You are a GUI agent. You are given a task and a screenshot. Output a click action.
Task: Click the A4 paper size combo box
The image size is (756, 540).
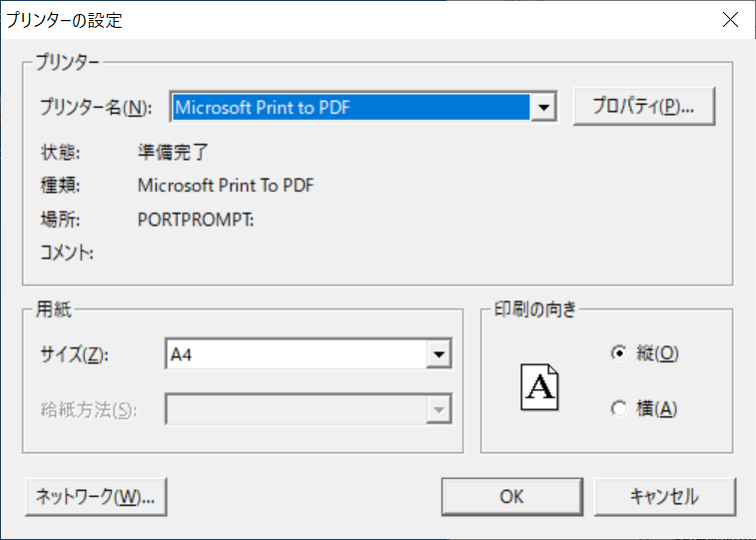(309, 354)
